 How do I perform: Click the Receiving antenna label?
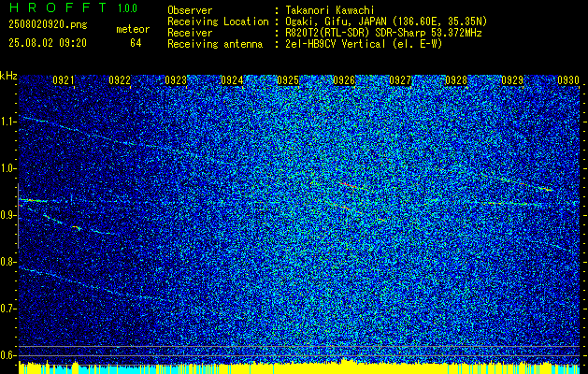(x=215, y=44)
